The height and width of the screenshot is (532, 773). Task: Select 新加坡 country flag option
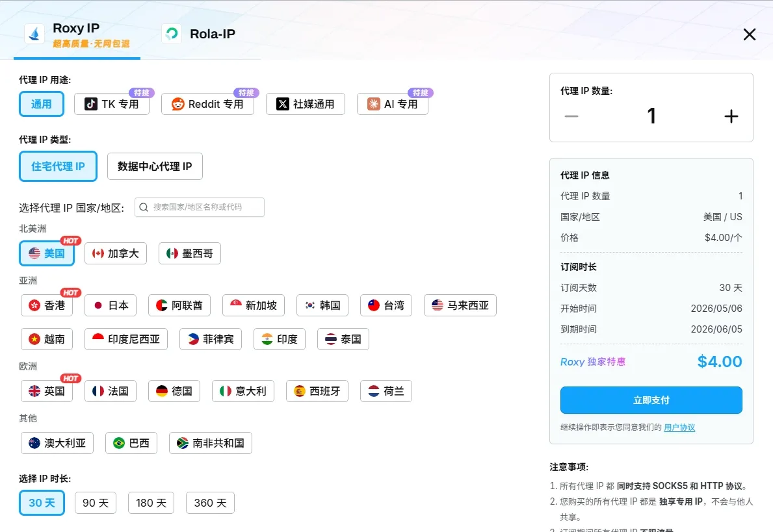click(x=254, y=305)
